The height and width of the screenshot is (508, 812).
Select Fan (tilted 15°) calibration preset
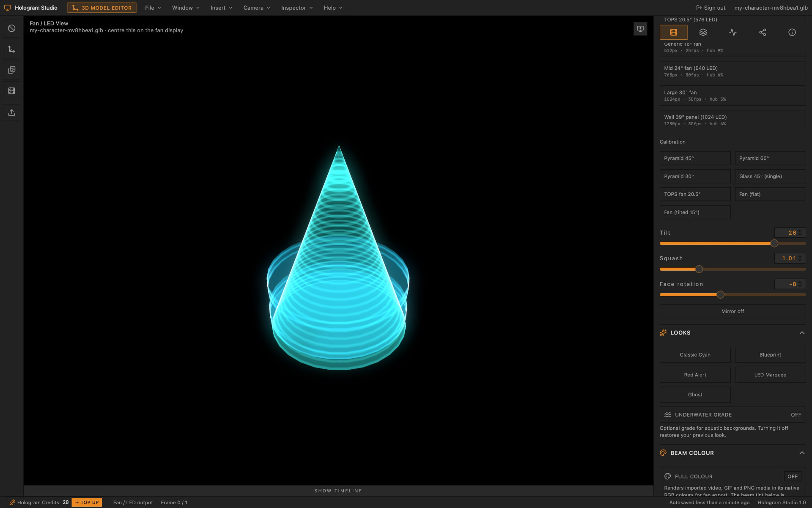(695, 212)
